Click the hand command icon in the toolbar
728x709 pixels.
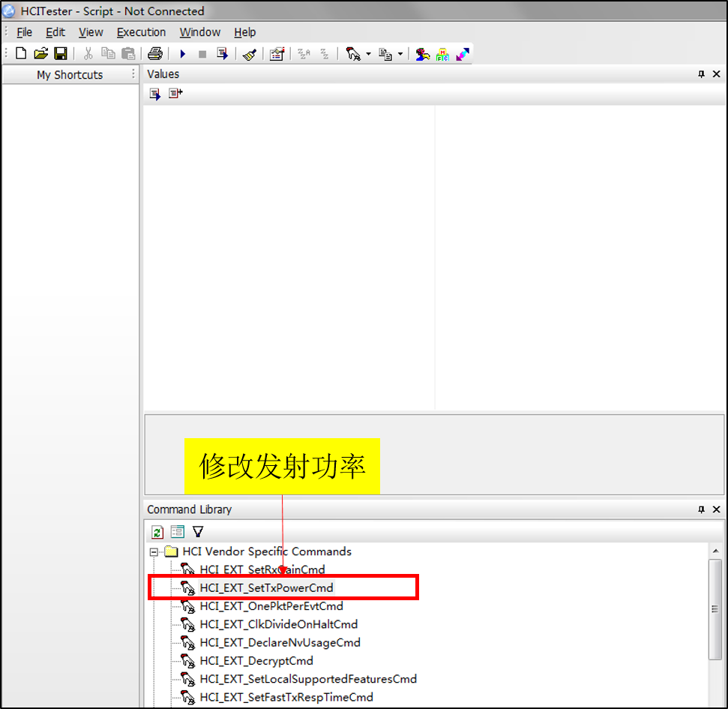pyautogui.click(x=353, y=54)
